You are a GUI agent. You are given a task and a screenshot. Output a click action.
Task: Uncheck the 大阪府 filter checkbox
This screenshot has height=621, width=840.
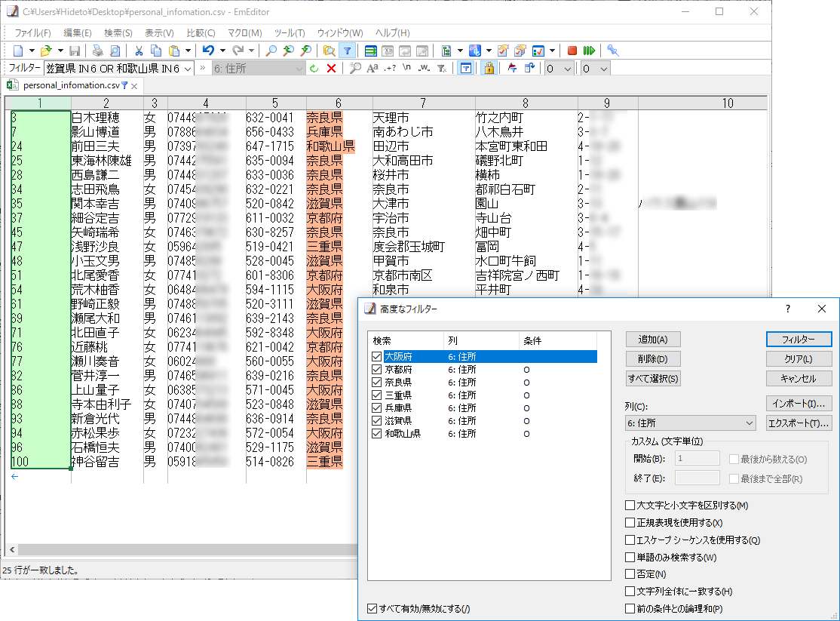pos(376,357)
